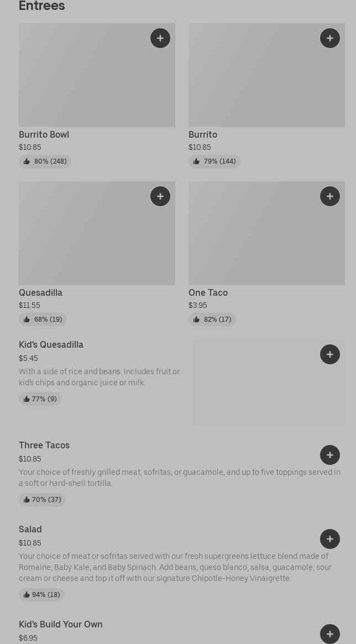The image size is (356, 644).
Task: Add Kid's Quesadilla with plus button
Action: (330, 354)
